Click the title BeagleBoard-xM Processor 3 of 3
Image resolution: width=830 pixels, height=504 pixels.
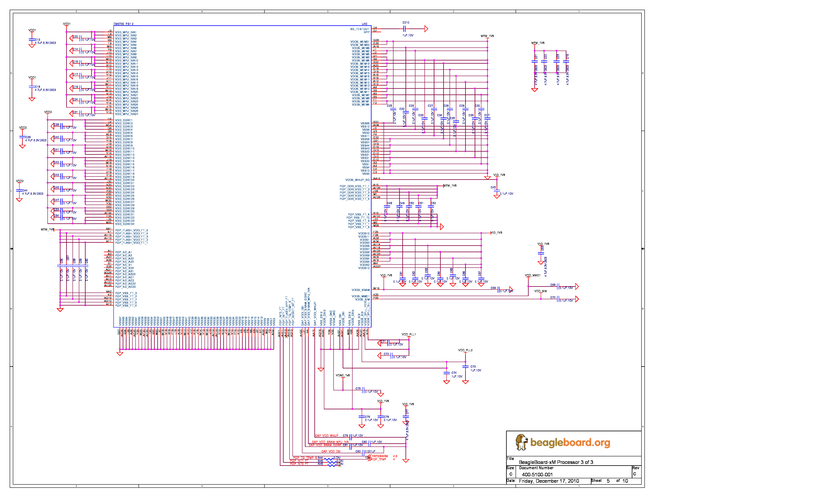coord(556,462)
